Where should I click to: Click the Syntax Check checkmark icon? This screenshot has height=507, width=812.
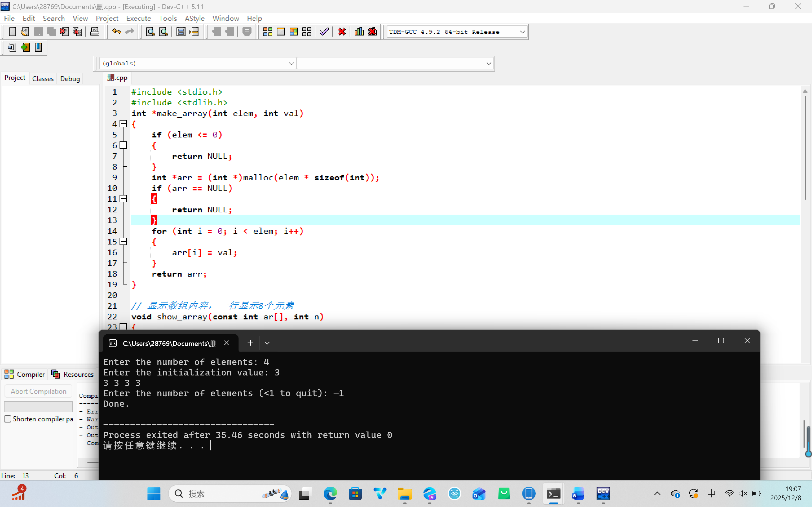coord(324,32)
